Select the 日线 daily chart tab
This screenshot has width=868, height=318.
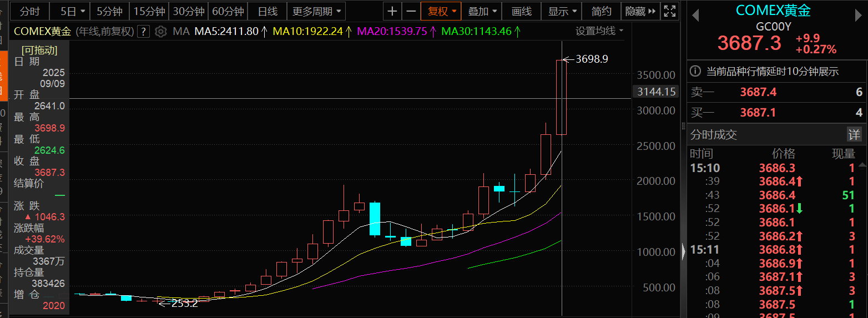pos(268,11)
